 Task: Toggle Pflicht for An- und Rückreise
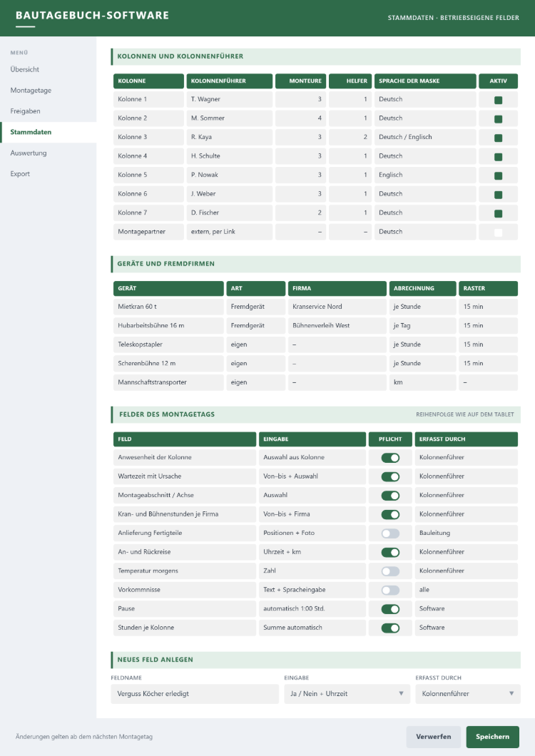point(390,552)
